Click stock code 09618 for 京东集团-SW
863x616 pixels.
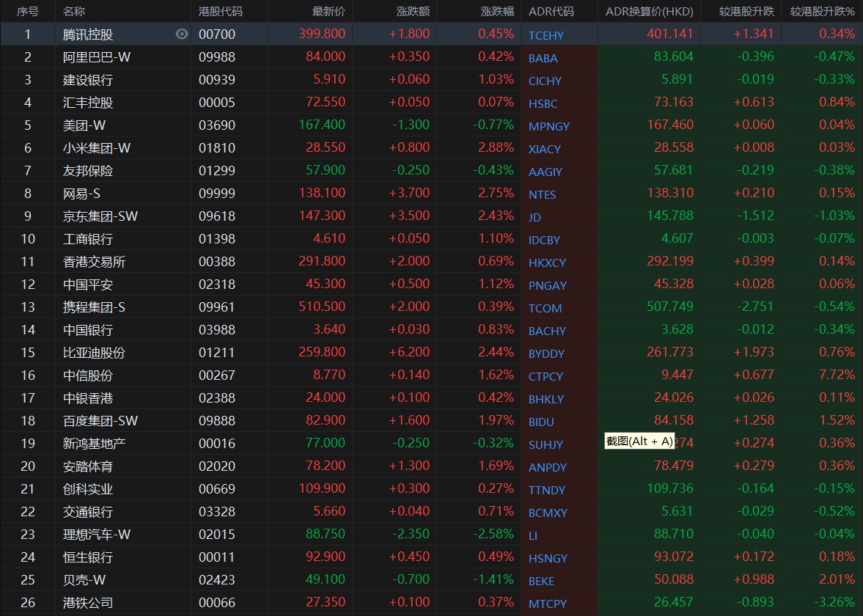(x=217, y=216)
